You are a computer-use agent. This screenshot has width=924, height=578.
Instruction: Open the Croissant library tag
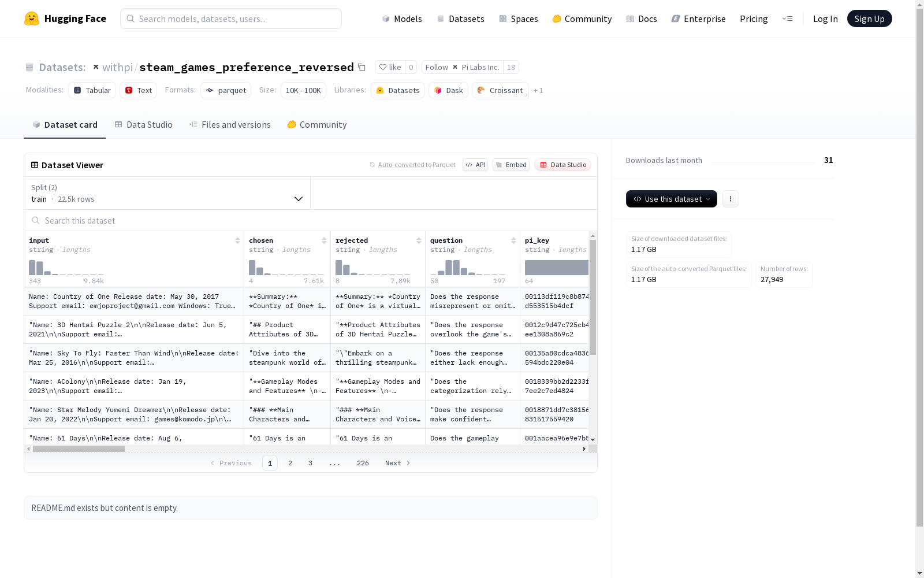point(500,90)
